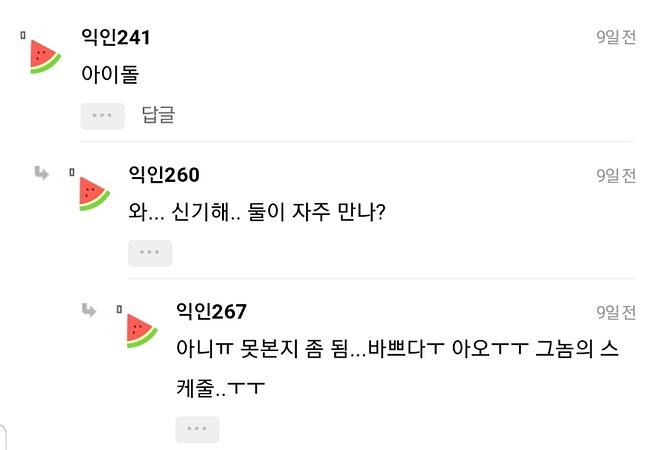Click the reply arrow icon beside 익인260

[41, 173]
